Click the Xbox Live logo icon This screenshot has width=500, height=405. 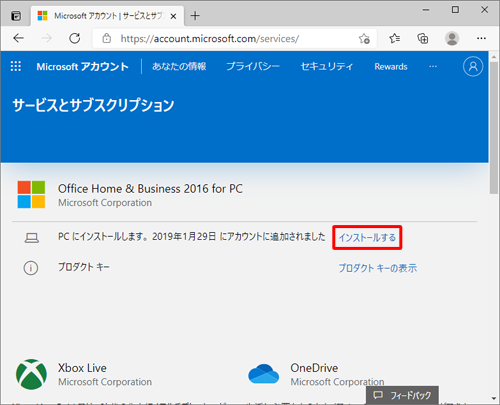(31, 374)
